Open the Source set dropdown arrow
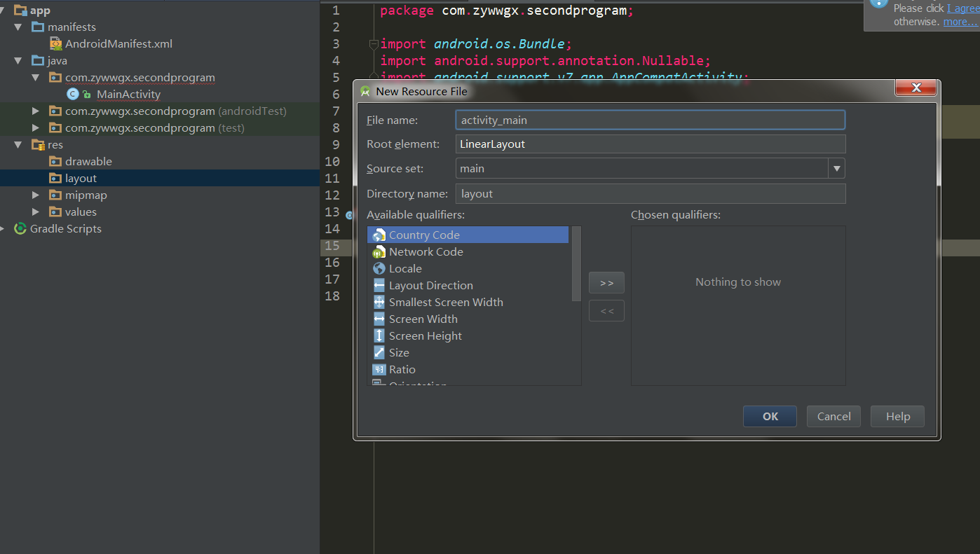This screenshot has width=980, height=554. (x=836, y=169)
